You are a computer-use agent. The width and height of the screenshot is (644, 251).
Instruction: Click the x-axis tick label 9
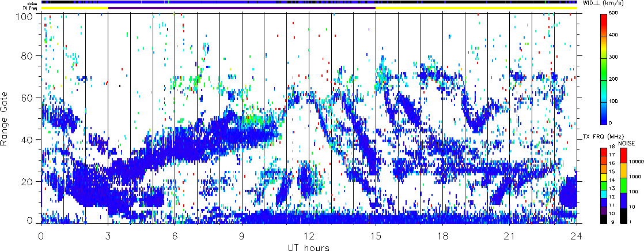click(x=242, y=236)
